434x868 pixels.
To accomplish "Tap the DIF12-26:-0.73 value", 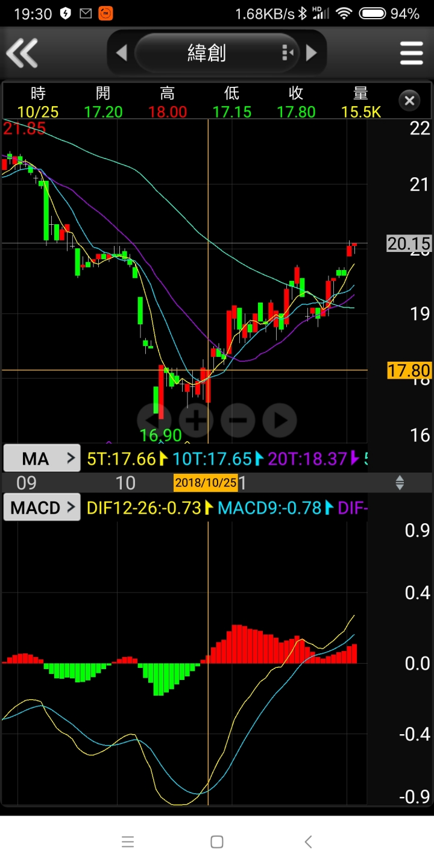I will 144,508.
